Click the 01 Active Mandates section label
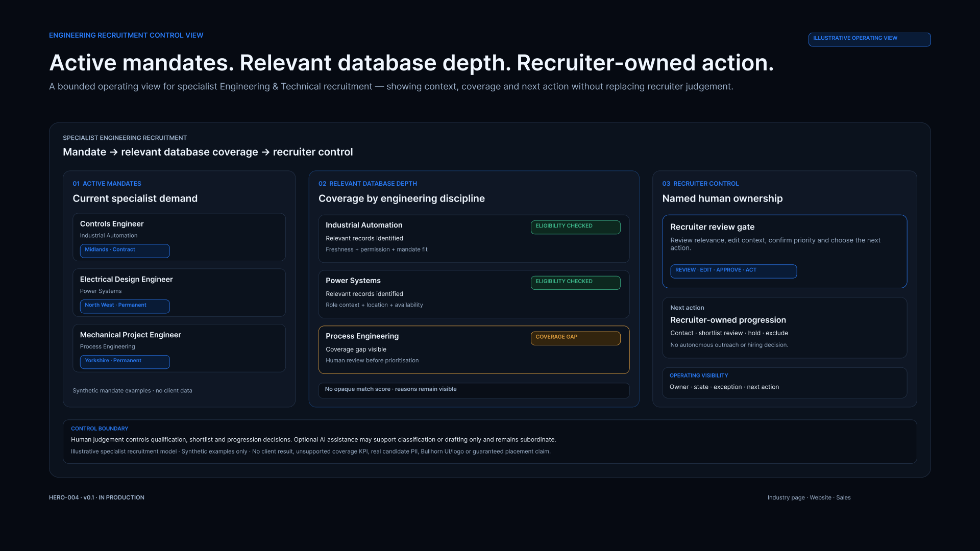 pos(107,184)
